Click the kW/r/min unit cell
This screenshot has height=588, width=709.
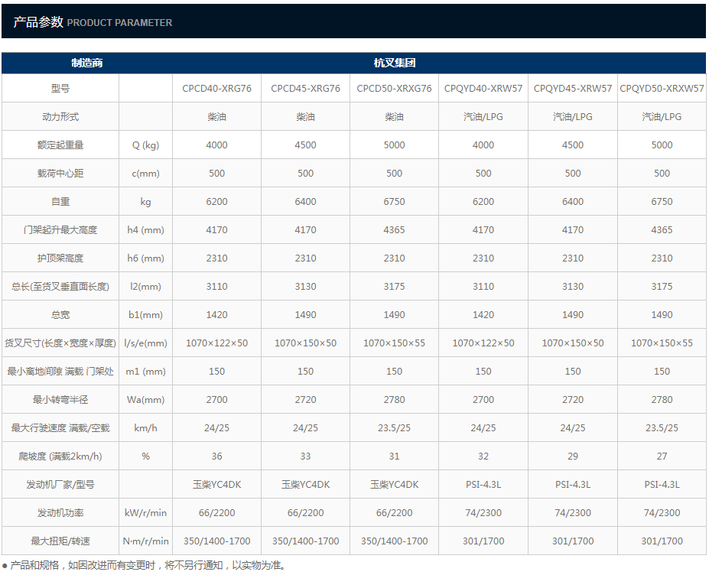pyautogui.click(x=145, y=512)
